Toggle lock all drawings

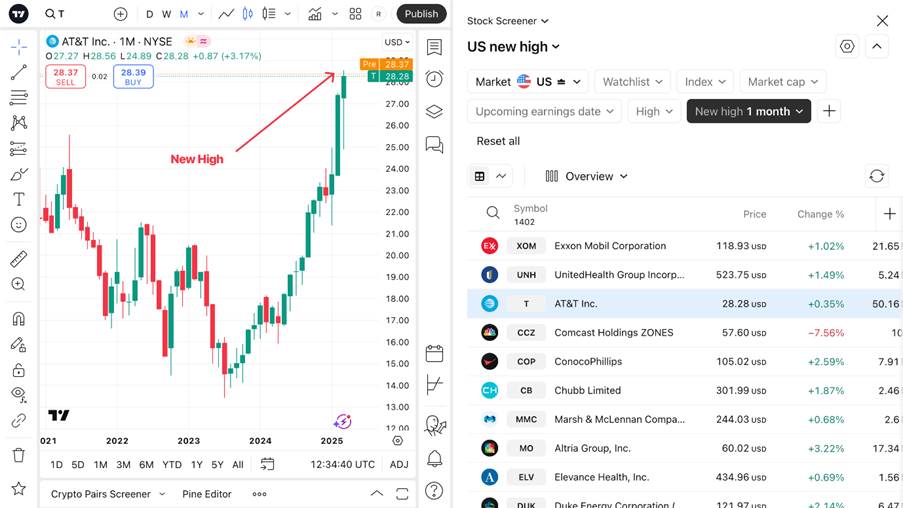[18, 370]
